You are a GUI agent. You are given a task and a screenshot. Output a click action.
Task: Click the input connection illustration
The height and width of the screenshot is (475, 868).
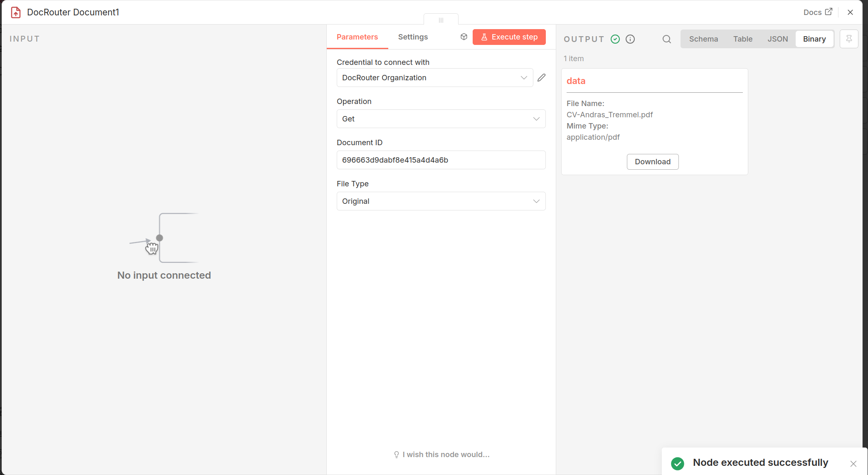(164, 238)
